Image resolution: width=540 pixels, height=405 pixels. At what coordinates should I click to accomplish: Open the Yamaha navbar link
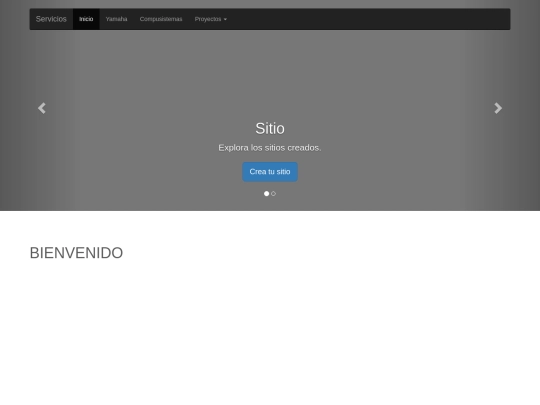(x=116, y=19)
